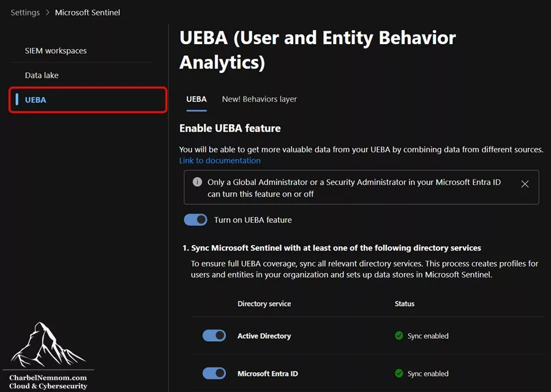Open the New! Behaviors layer tab

click(x=260, y=99)
